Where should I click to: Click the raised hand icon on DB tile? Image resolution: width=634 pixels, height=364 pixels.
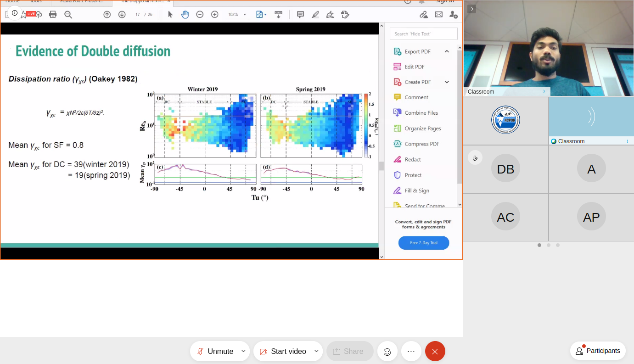[x=475, y=158]
